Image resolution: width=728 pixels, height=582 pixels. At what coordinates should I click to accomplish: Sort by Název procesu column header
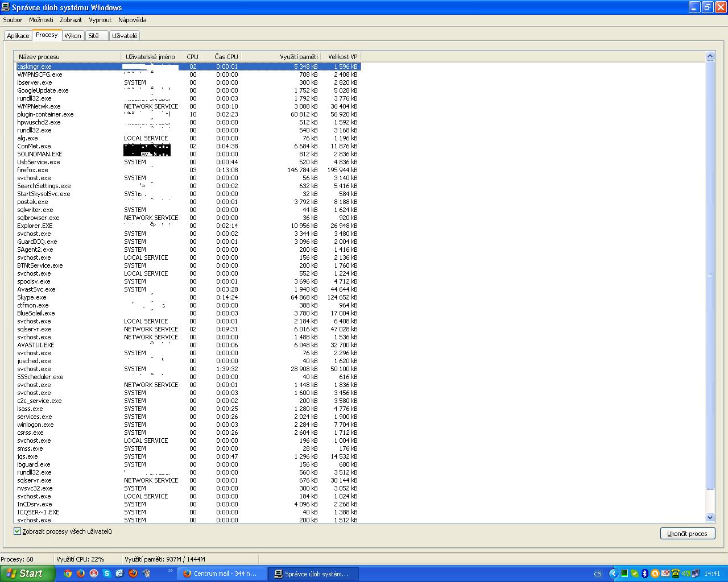(x=68, y=57)
